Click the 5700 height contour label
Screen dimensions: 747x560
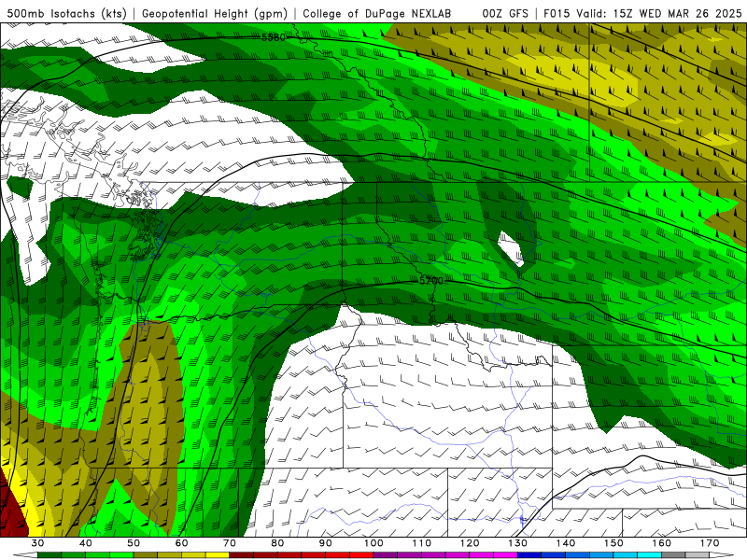click(431, 281)
